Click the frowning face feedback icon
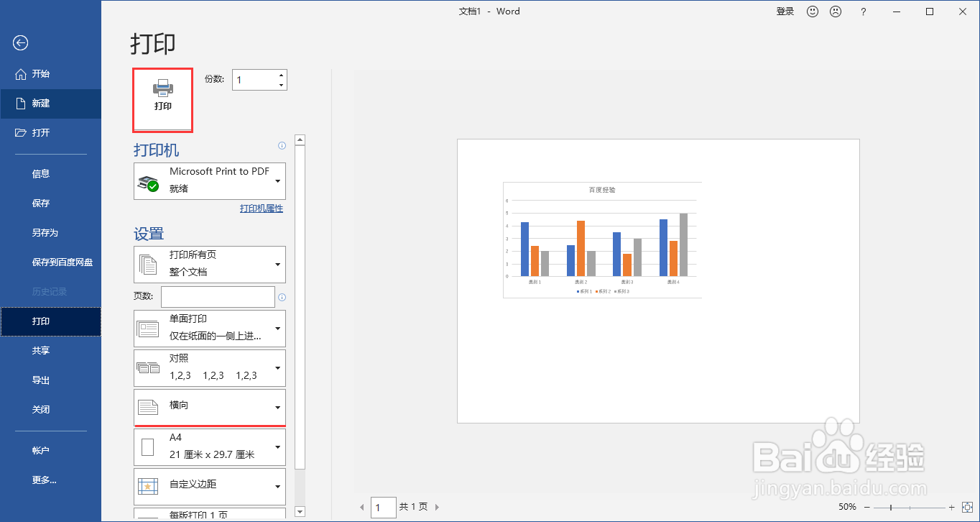 [836, 12]
